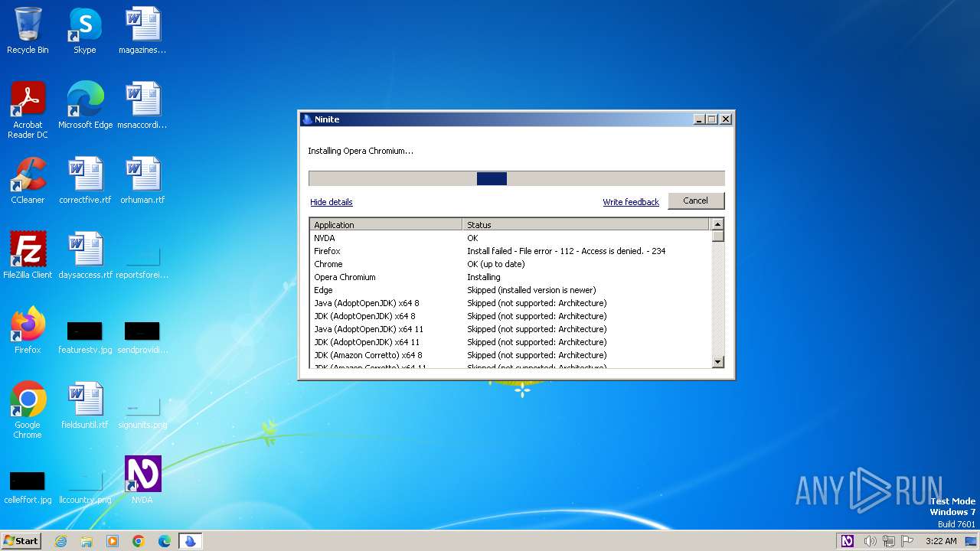Image resolution: width=980 pixels, height=551 pixels.
Task: Select fieldsuntil.rtf file icon
Action: pos(85,406)
